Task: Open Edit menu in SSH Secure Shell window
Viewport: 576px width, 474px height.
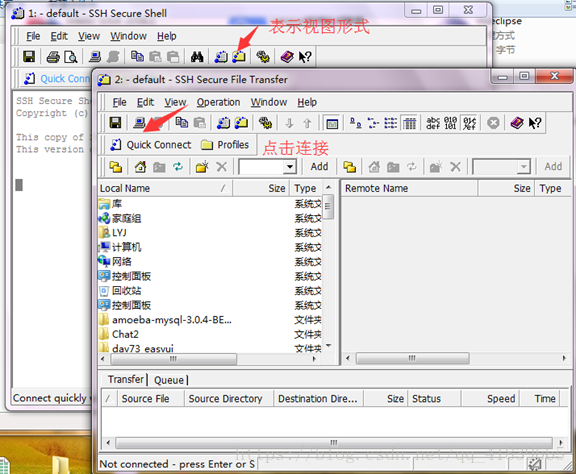Action: (59, 36)
